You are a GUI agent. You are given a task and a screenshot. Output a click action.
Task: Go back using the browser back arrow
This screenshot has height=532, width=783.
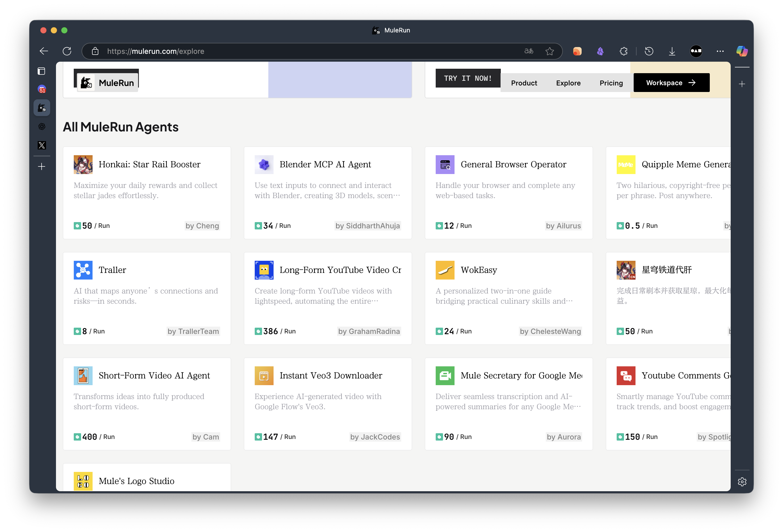pos(44,51)
